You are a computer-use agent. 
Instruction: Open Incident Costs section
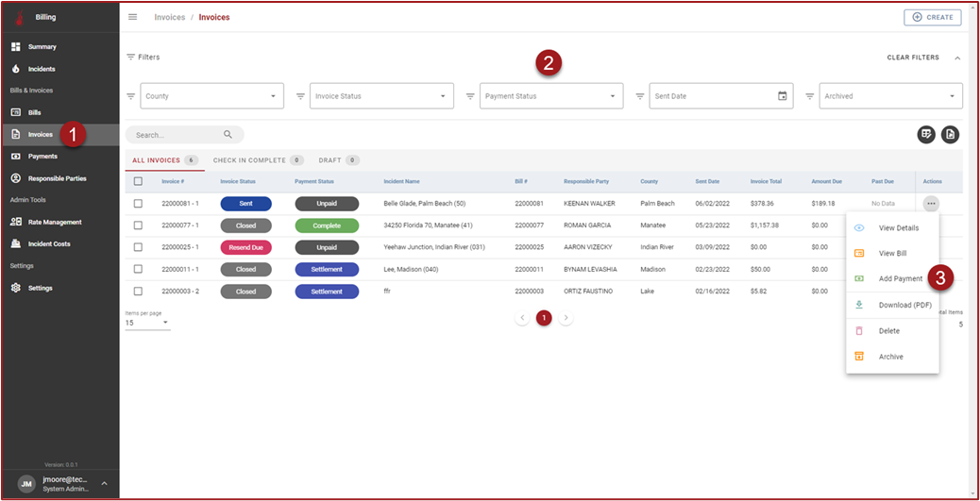[x=48, y=243]
